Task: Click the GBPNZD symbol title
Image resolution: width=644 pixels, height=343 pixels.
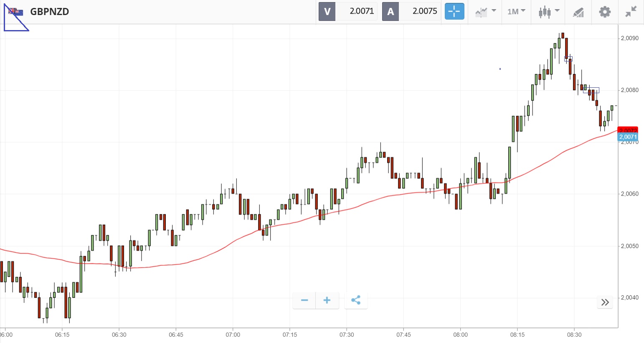Action: point(50,12)
